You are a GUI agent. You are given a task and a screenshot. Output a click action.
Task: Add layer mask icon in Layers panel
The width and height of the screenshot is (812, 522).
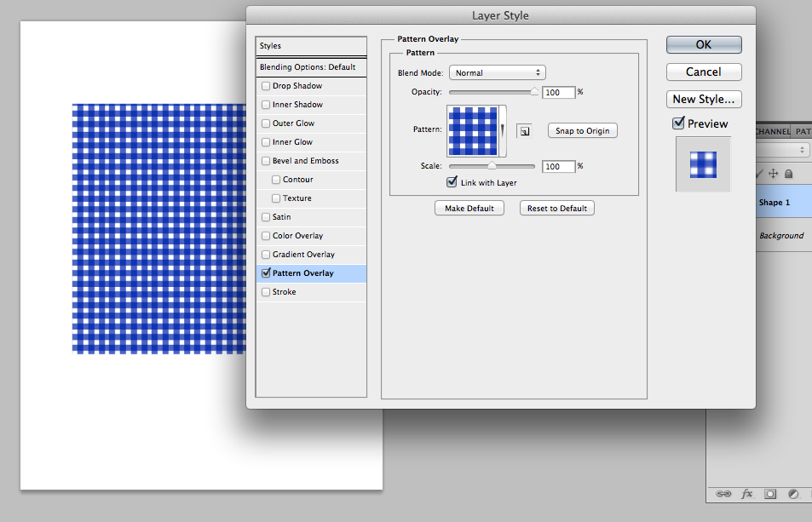(770, 494)
